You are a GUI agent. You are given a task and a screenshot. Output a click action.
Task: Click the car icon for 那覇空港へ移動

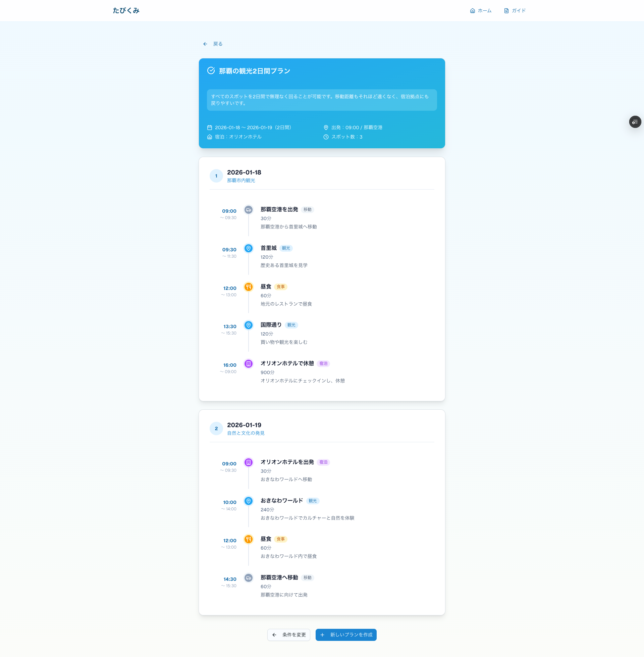(x=248, y=578)
